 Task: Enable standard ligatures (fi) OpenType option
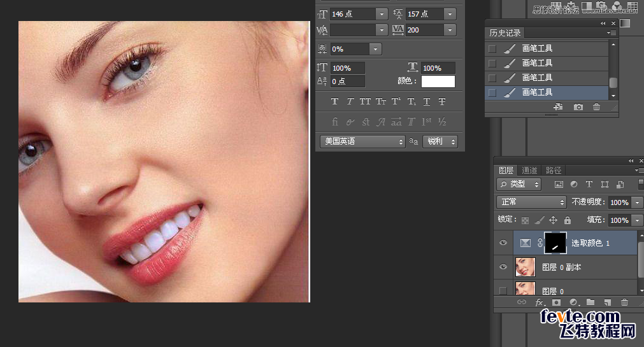334,122
